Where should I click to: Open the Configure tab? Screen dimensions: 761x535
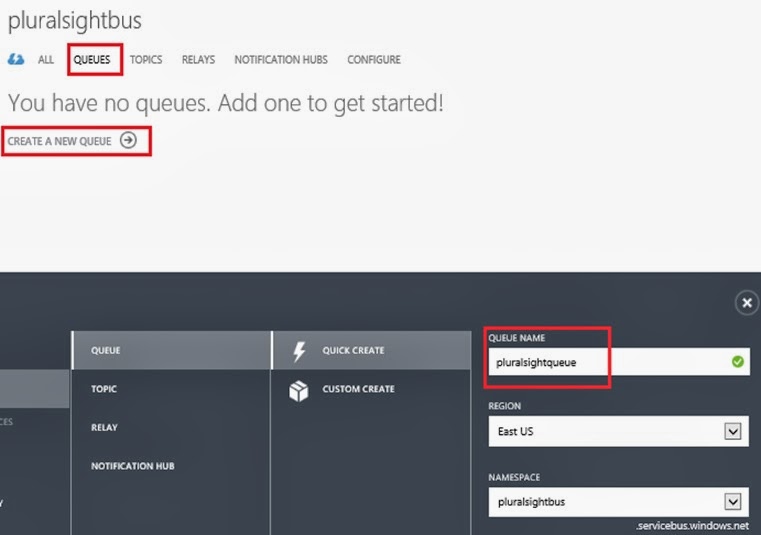pos(374,60)
